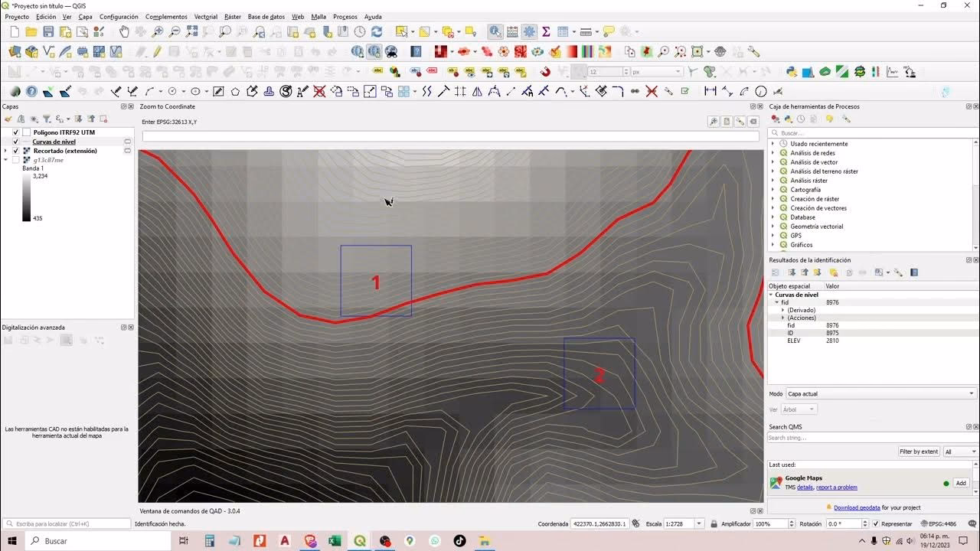Open the Manage Layers filter icon

coord(47,118)
